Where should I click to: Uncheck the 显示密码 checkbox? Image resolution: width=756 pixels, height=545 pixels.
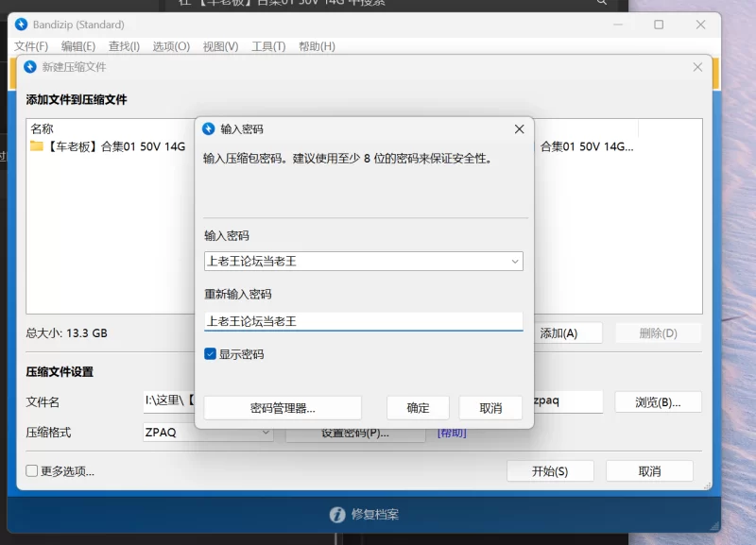(x=210, y=354)
